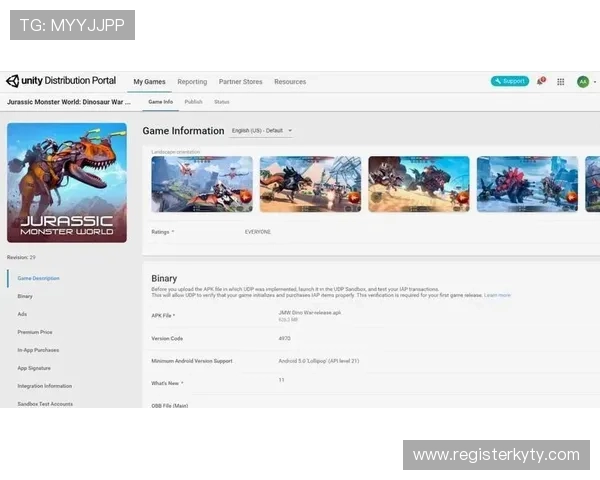This screenshot has width=600, height=480.
Task: Click the Jurassic Monster World game icon
Action: [x=67, y=182]
